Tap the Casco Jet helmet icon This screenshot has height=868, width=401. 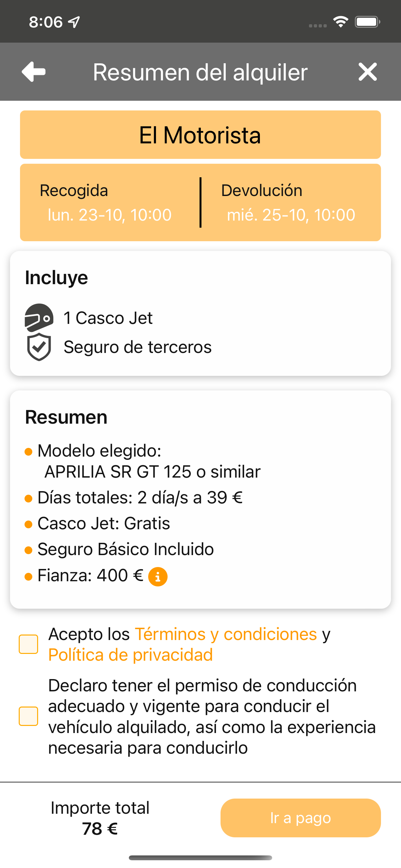[39, 318]
